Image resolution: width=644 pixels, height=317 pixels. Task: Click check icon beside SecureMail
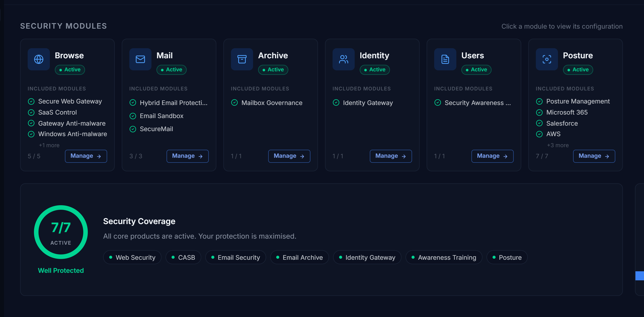tap(133, 129)
